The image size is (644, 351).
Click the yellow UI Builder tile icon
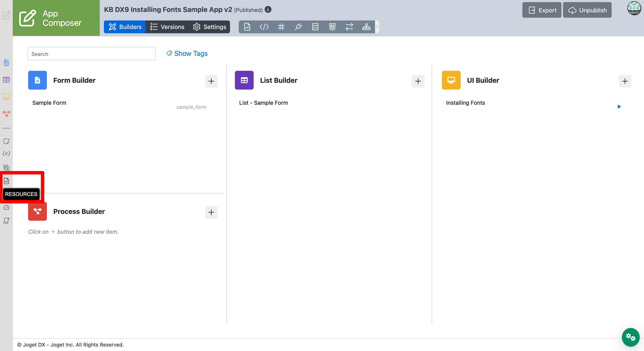click(451, 80)
